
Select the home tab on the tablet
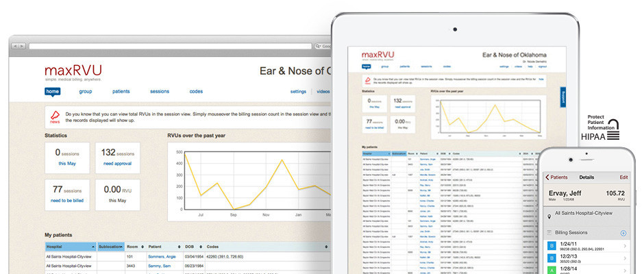point(366,66)
